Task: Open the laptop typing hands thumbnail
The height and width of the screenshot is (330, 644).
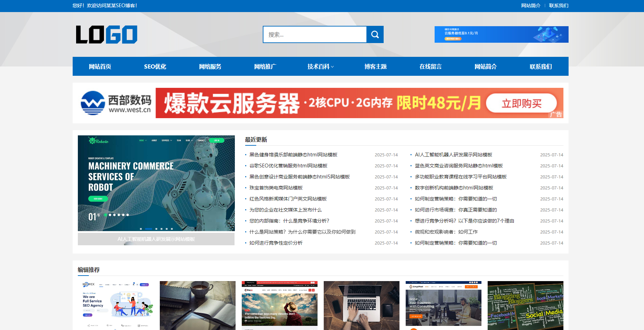Action: (361, 305)
